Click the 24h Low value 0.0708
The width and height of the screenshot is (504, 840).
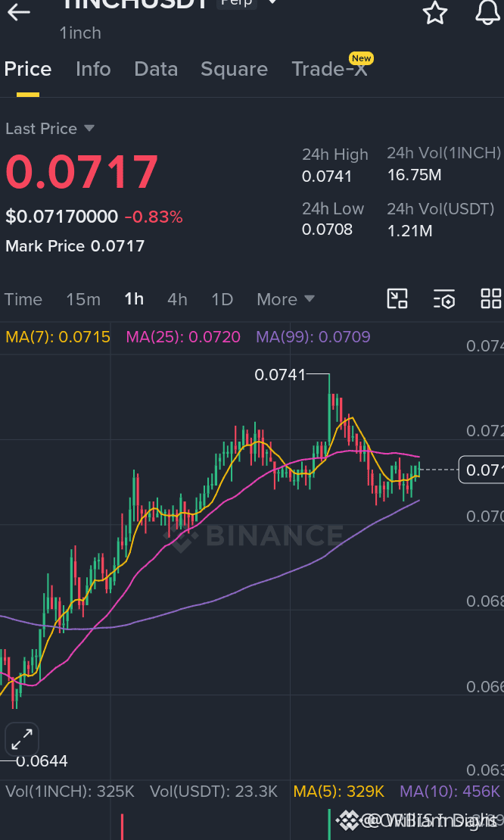pyautogui.click(x=327, y=230)
